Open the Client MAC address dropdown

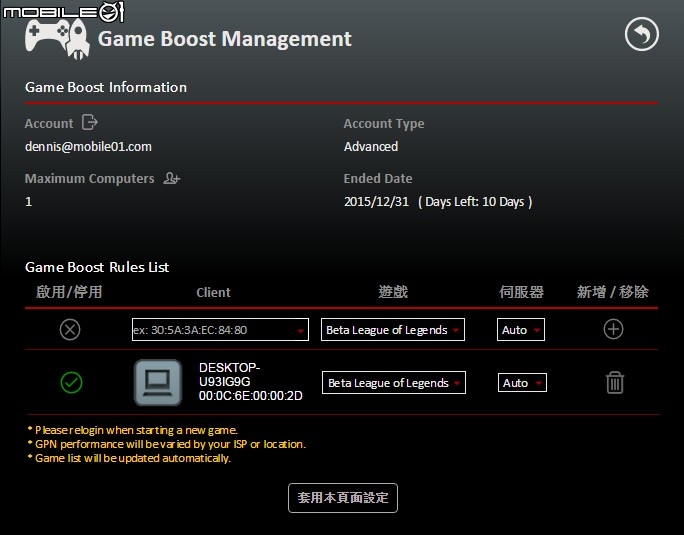[220, 329]
